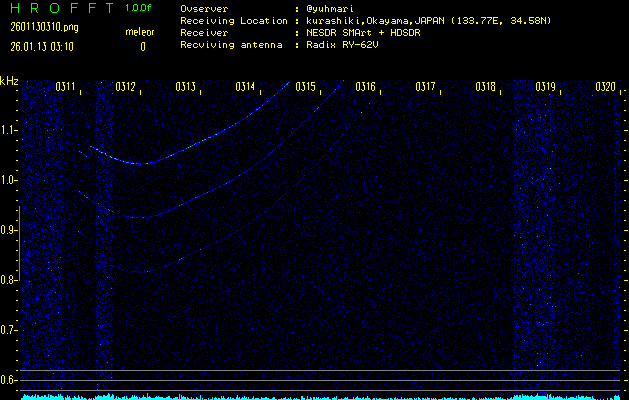Click the 0.6 frequency axis label

9,380
